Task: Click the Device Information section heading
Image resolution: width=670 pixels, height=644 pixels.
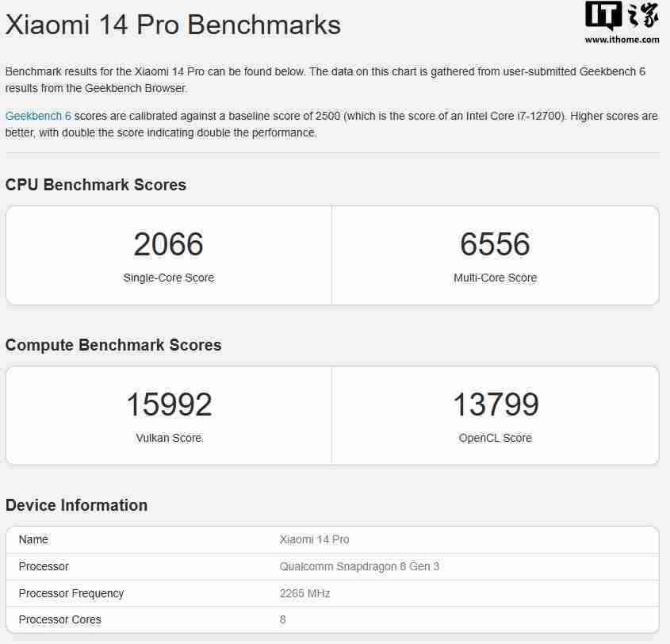Action: [x=77, y=505]
